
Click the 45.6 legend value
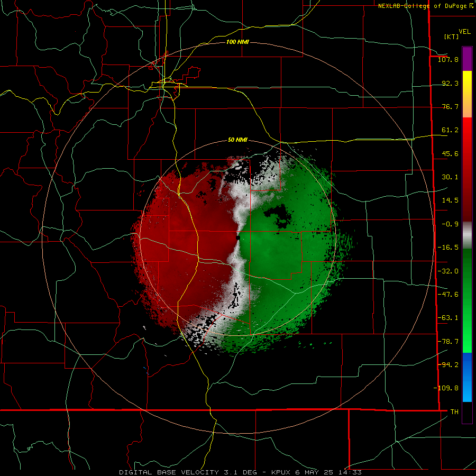[450, 153]
